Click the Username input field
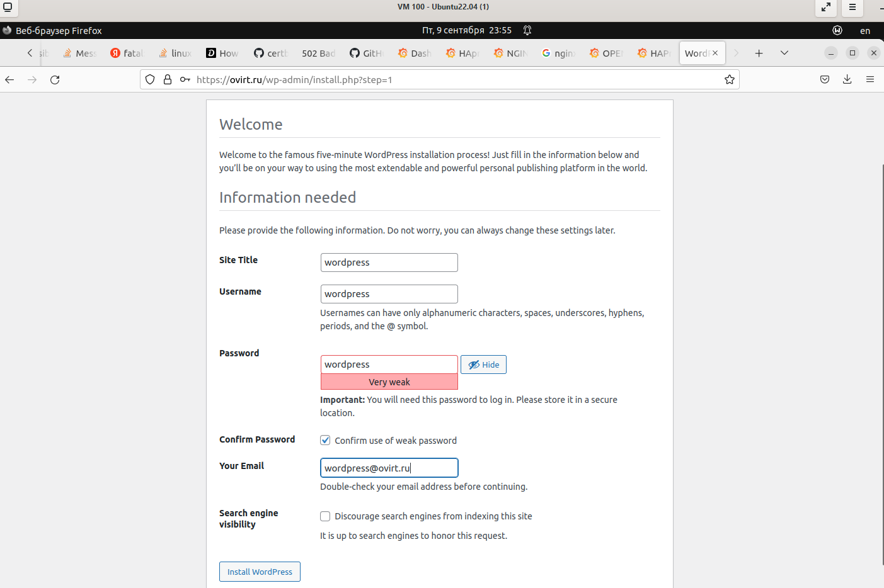884x588 pixels. tap(389, 294)
